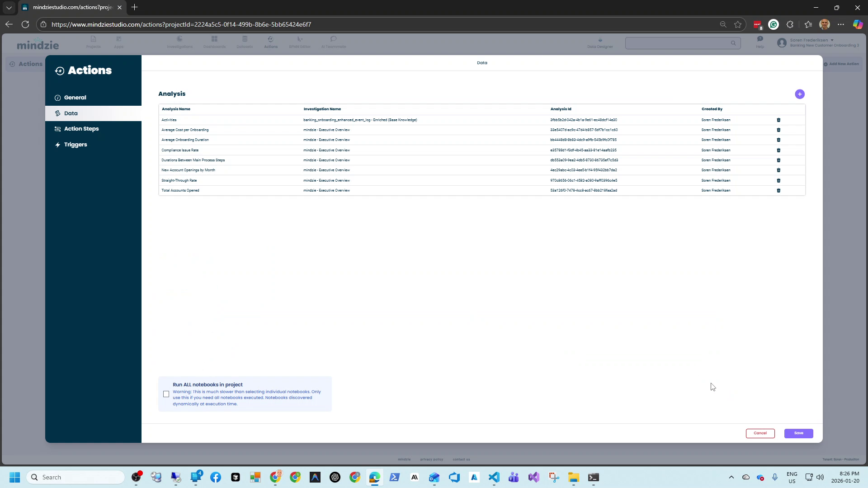This screenshot has width=868, height=488.
Task: Open contact us footer link
Action: click(x=462, y=460)
